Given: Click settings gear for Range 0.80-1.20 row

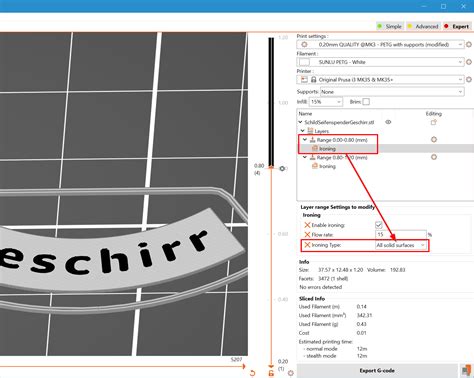Looking at the screenshot, I should click(434, 157).
